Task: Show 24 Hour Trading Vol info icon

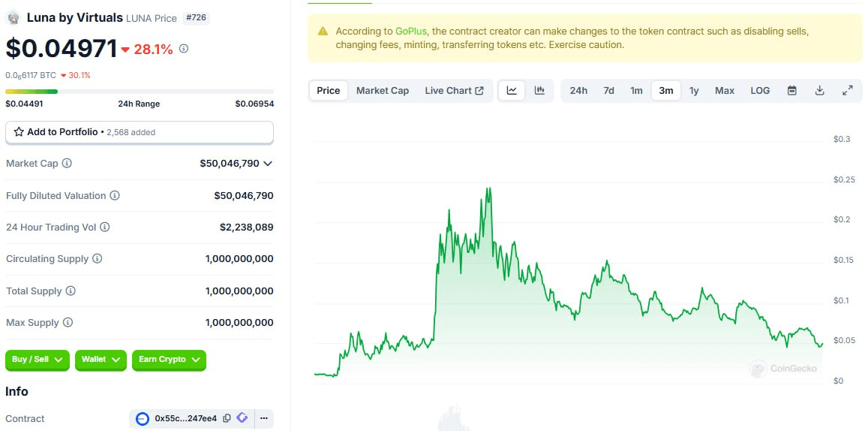Action: point(104,227)
